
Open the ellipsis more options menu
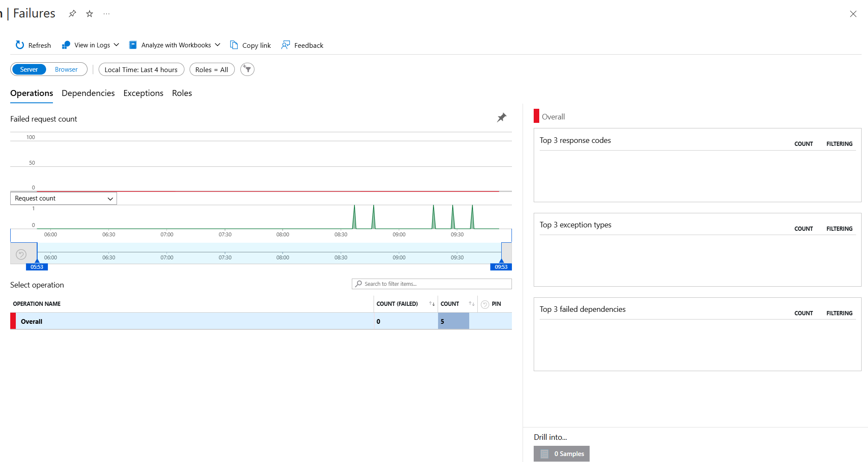pyautogui.click(x=107, y=14)
